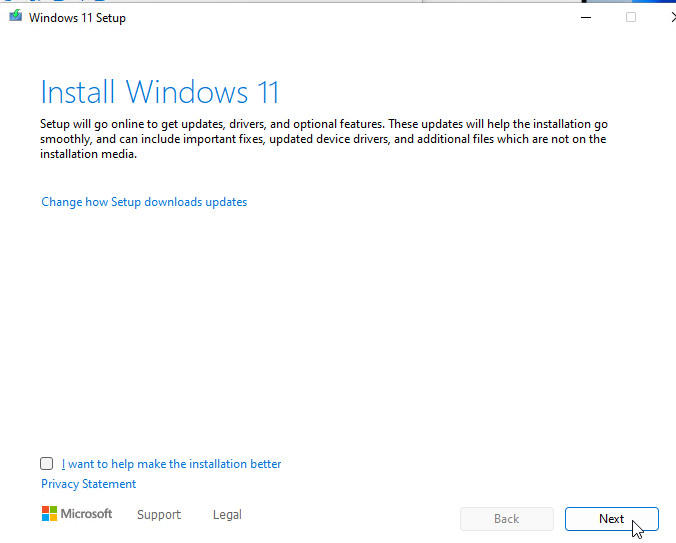Screen dimensions: 676x543
Task: Click the "Windows 11 Setup" title text
Action: tap(77, 18)
